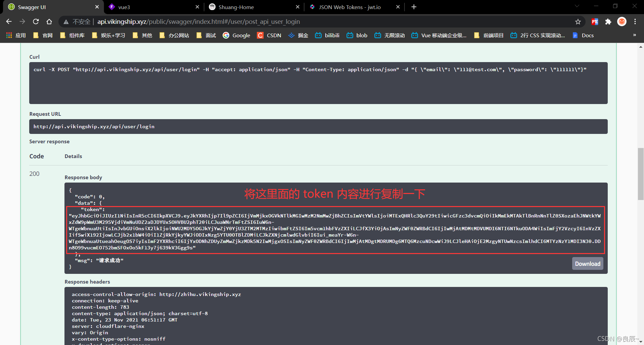Viewport: 644px width, 345px height.
Task: Click the page vertical scrollbar thumb
Action: [x=641, y=174]
